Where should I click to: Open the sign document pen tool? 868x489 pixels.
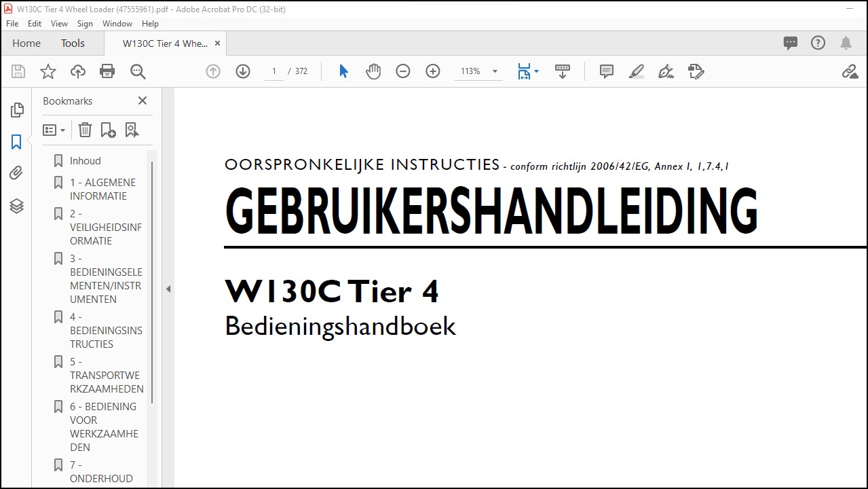[x=666, y=71]
